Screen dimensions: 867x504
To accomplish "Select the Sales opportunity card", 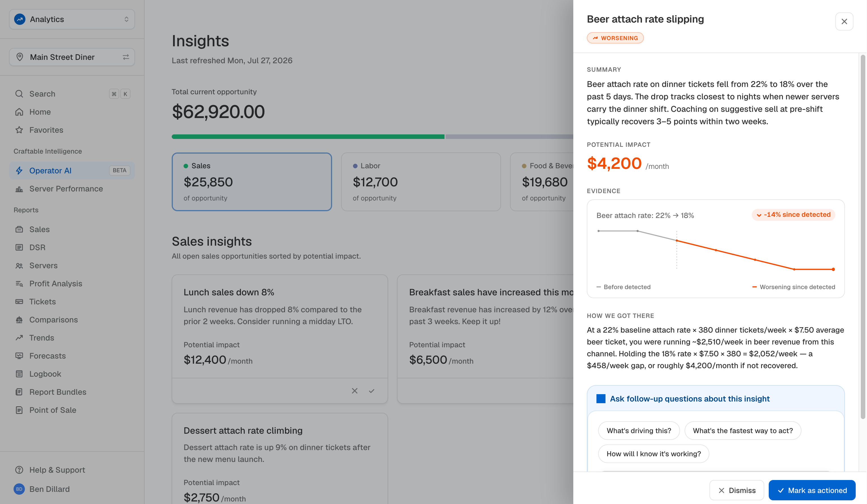I will [252, 182].
